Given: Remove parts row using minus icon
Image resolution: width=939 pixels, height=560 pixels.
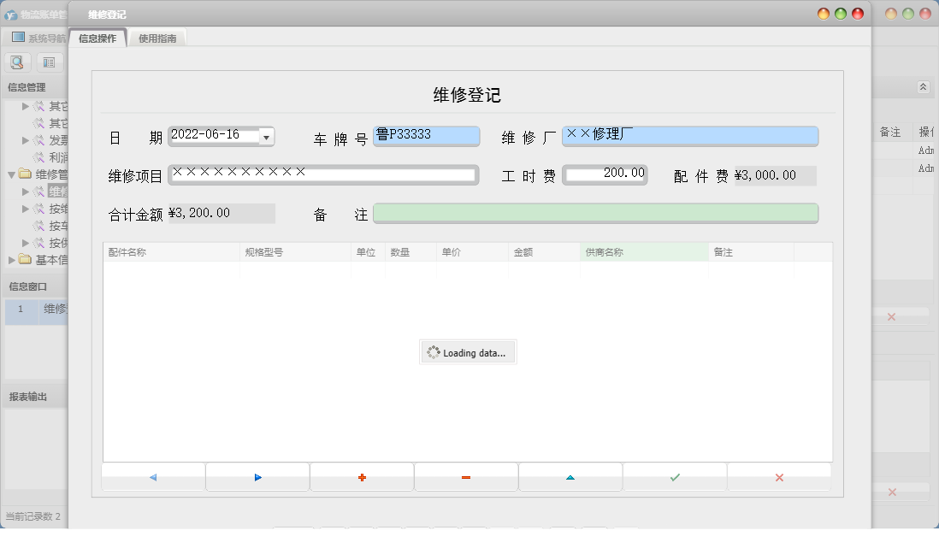Looking at the screenshot, I should (x=466, y=477).
